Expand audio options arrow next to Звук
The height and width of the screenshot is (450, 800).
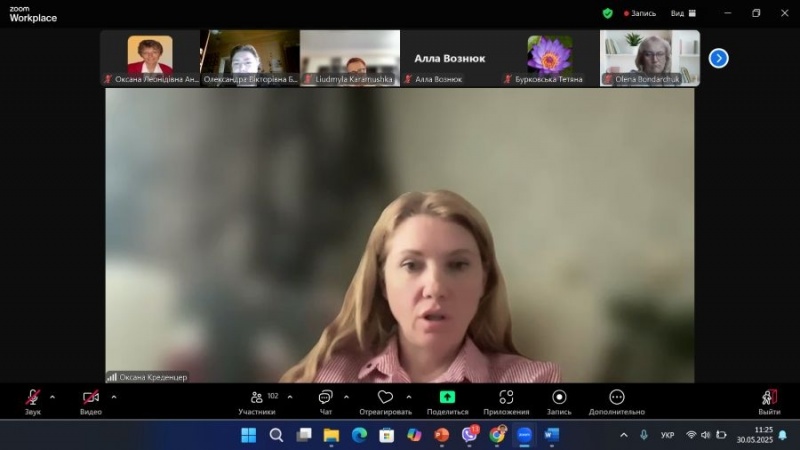[53, 397]
